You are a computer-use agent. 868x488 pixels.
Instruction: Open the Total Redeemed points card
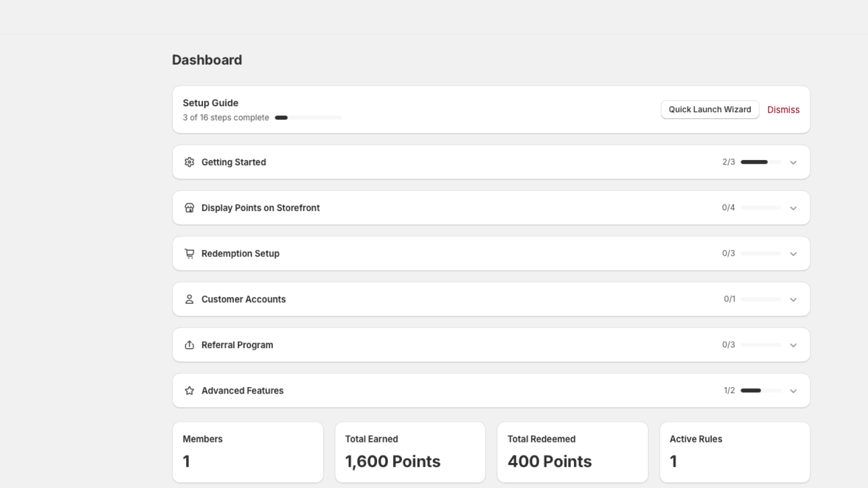tap(572, 452)
